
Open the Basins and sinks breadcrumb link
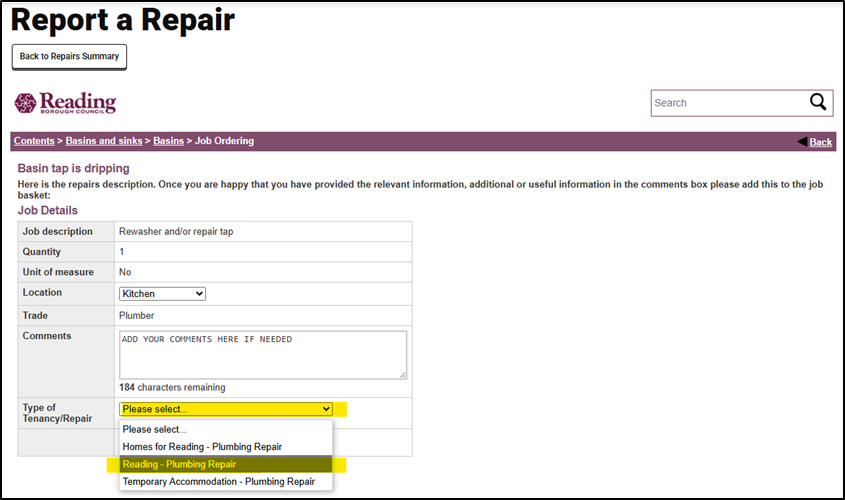[x=104, y=141]
